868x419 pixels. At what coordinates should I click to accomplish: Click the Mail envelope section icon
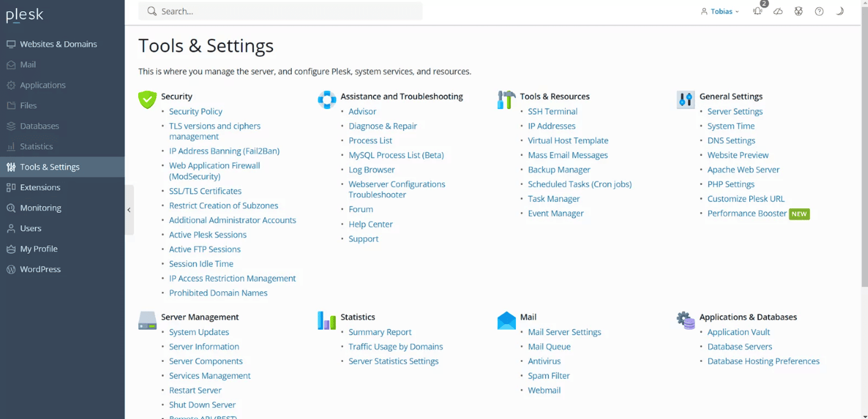click(x=507, y=321)
